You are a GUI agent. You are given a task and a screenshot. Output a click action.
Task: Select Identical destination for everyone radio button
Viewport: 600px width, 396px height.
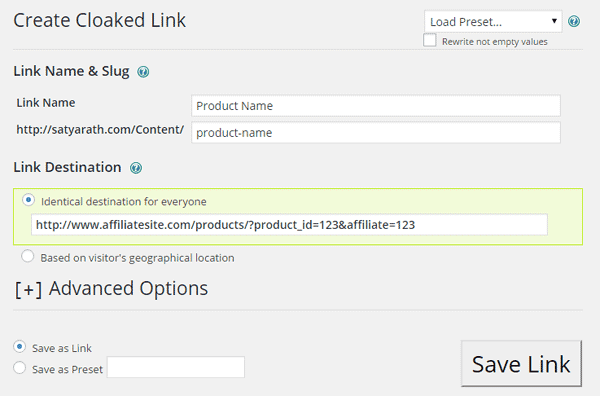28,200
